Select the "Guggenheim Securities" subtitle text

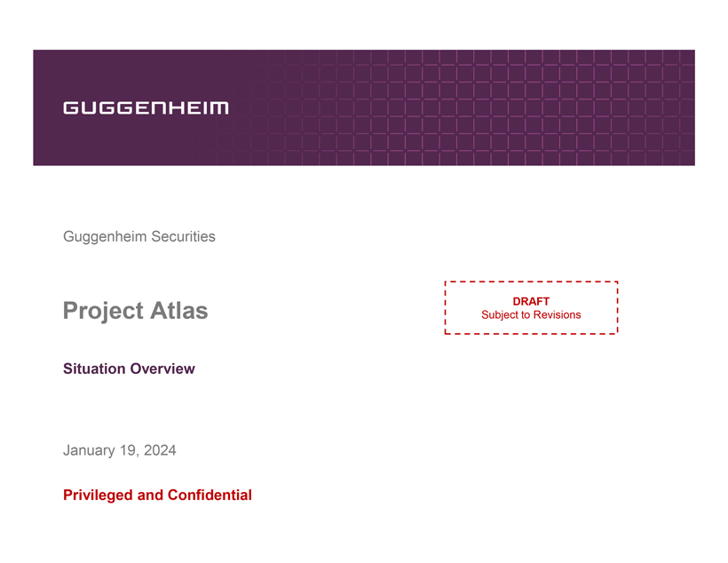pos(138,236)
